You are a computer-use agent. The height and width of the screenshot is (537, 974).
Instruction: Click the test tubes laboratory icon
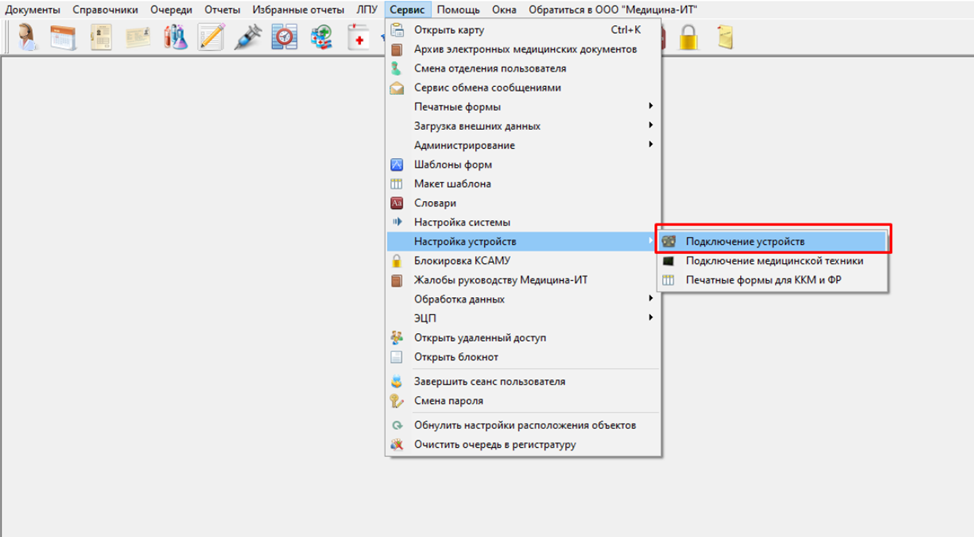(175, 38)
